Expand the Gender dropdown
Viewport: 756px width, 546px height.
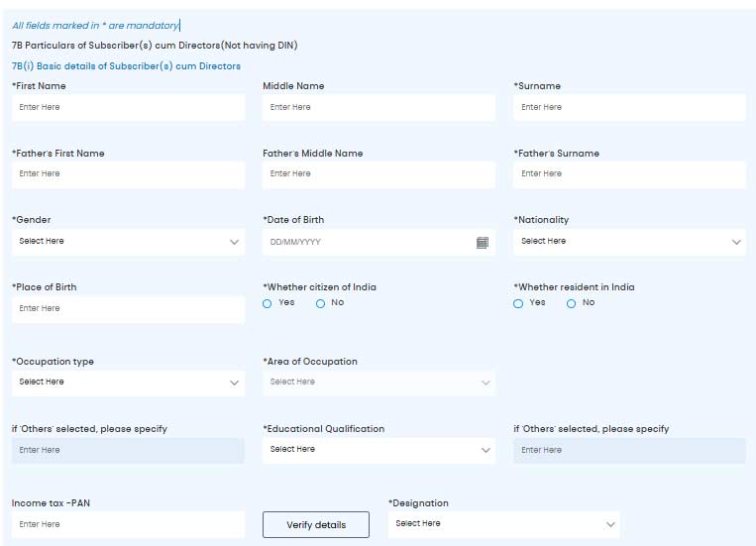pyautogui.click(x=128, y=242)
